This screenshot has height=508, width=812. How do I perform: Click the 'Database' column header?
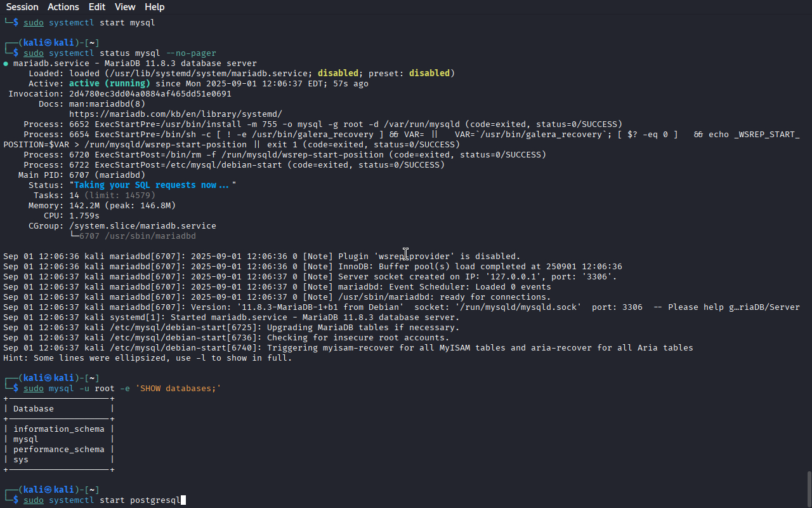coord(34,409)
